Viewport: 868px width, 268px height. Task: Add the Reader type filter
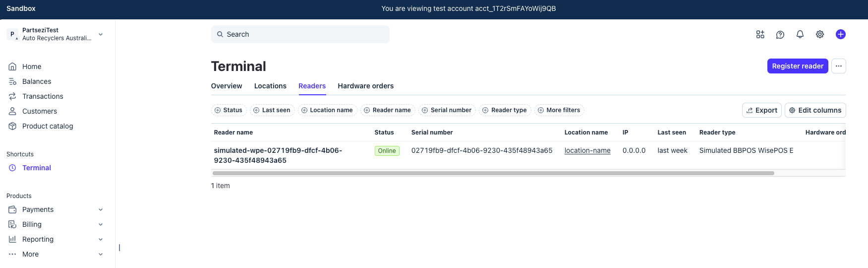(505, 110)
